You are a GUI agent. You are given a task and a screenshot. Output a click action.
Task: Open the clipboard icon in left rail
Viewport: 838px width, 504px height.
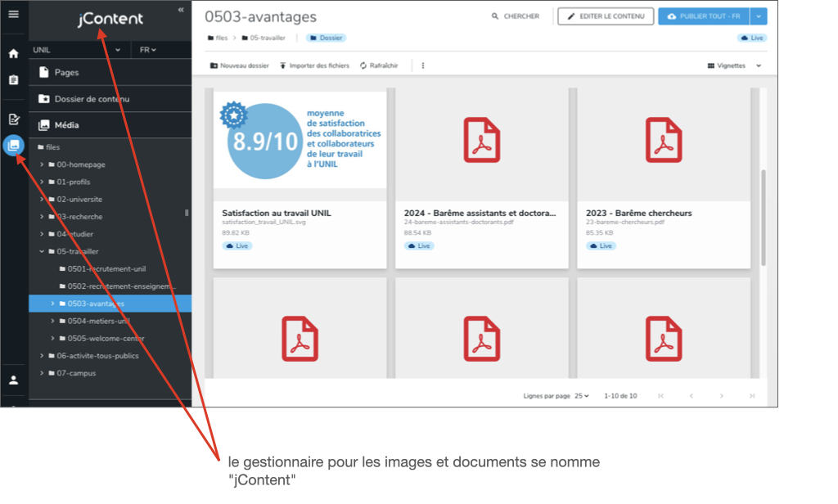pos(13,80)
